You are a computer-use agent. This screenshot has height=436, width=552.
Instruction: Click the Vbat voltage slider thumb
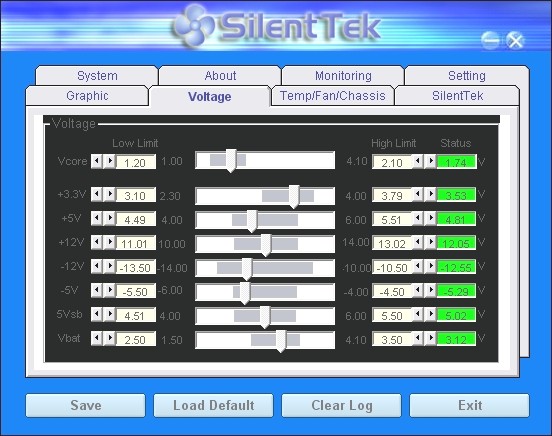tap(281, 341)
